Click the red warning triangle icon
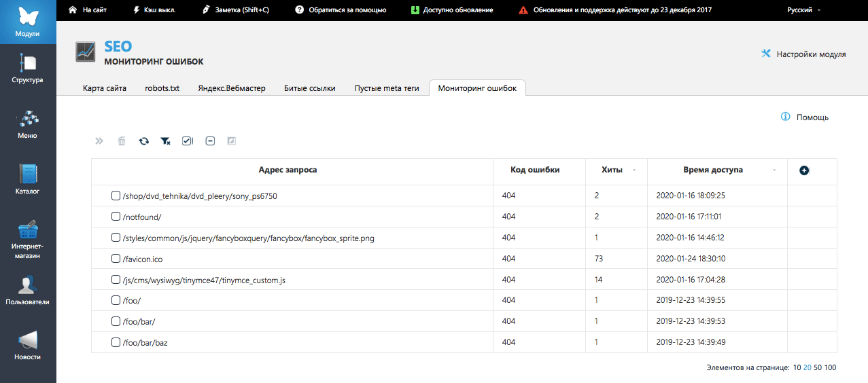Screen dimensions: 868x383 click(523, 10)
